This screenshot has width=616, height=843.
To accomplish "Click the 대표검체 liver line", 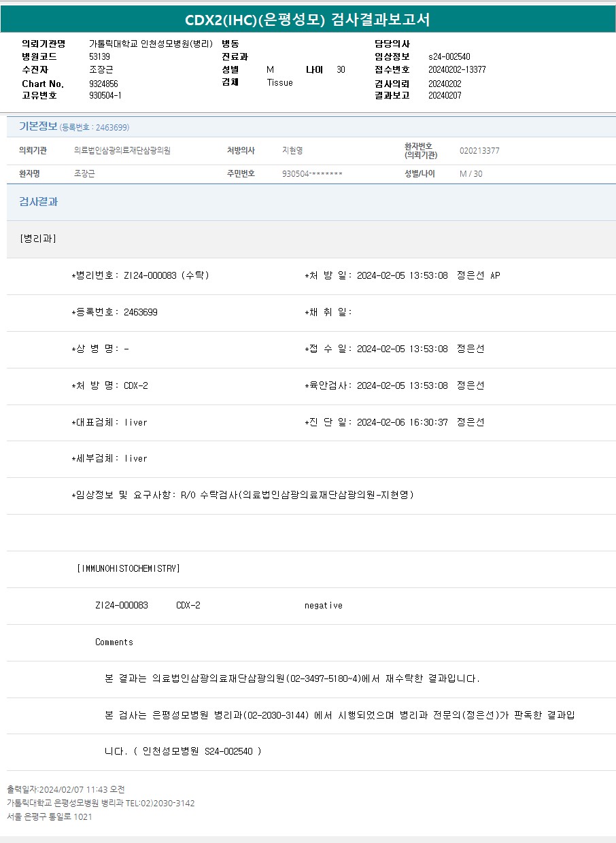I will tap(109, 422).
